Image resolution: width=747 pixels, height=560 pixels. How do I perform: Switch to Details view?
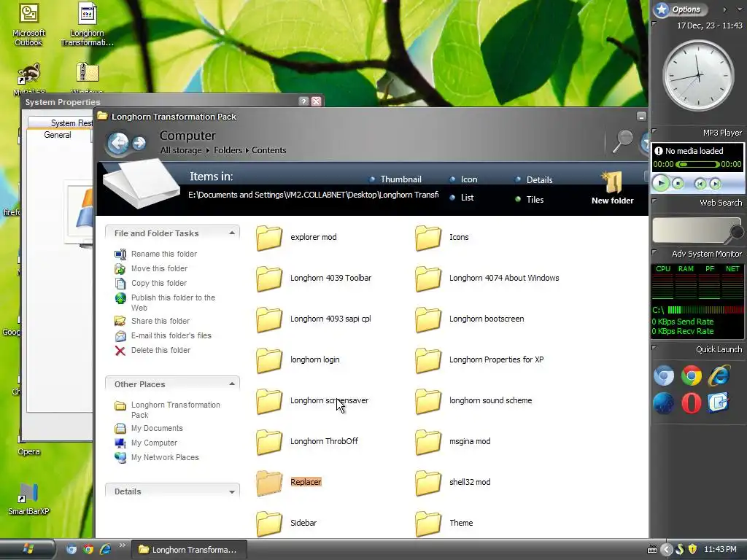point(534,179)
